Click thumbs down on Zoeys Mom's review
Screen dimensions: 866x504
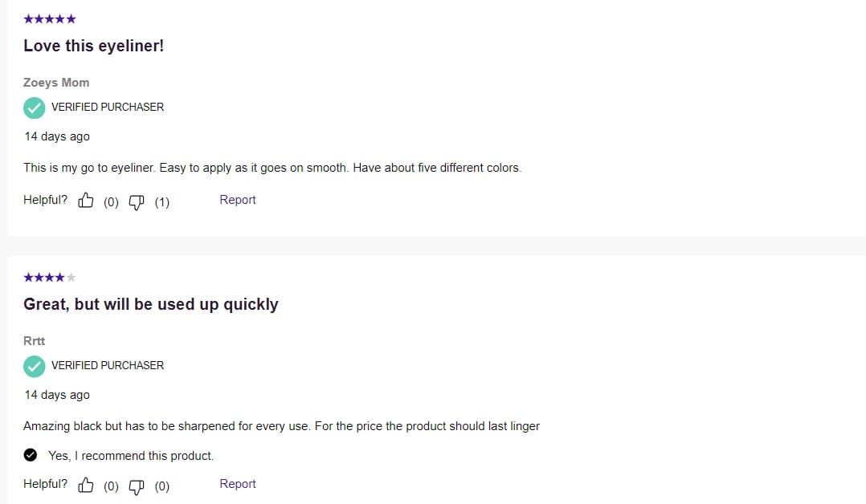137,202
